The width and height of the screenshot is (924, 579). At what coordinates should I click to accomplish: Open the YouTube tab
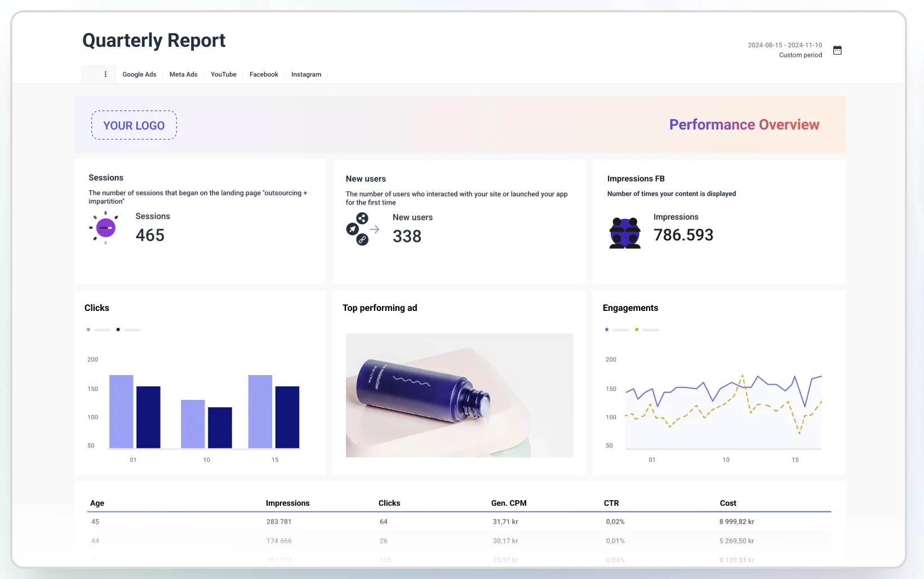tap(224, 74)
